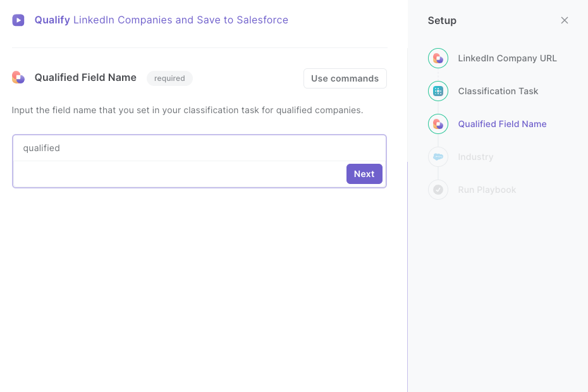The image size is (588, 392).
Task: Click the Qualified Field Name step icon in Setup
Action: tap(438, 124)
